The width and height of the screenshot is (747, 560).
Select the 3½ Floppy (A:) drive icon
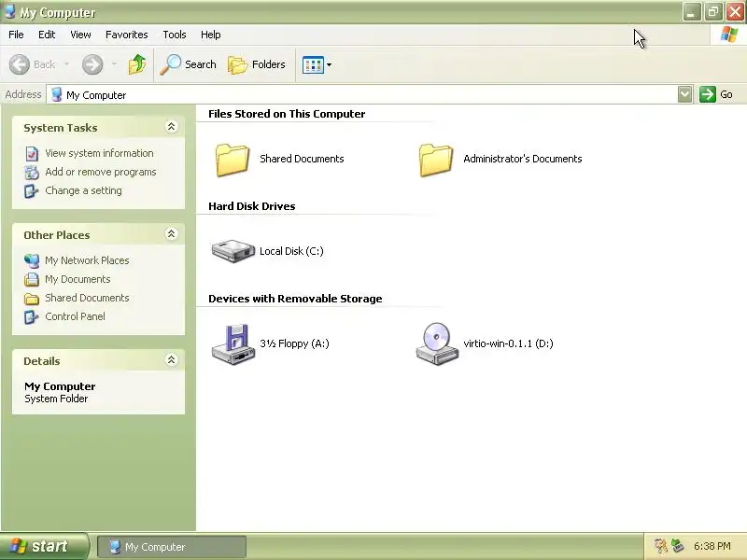click(233, 344)
